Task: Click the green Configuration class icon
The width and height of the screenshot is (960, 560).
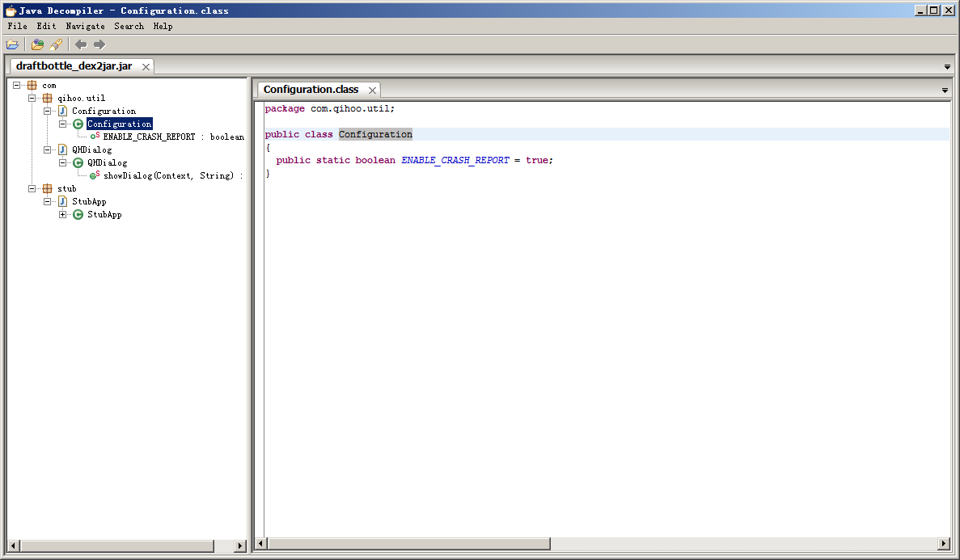Action: tap(78, 124)
